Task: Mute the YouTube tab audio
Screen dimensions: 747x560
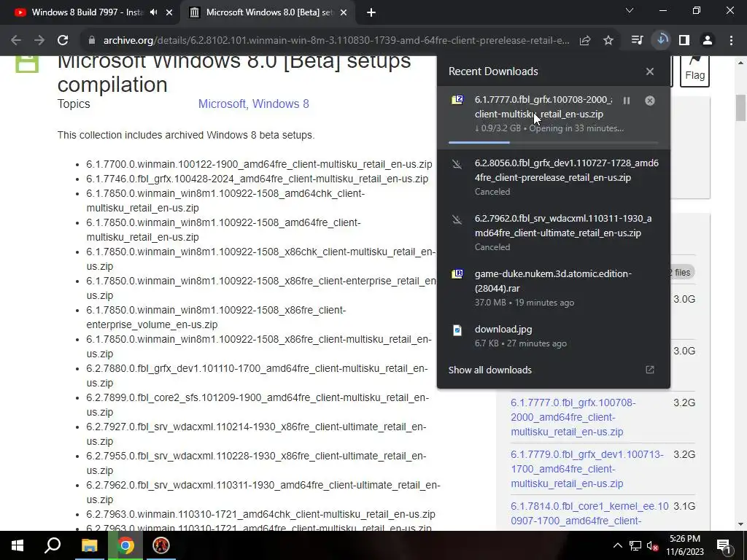Action: tap(153, 12)
